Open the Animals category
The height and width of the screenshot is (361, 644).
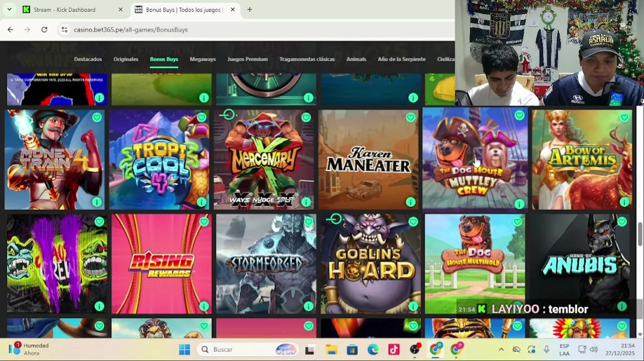tap(356, 59)
